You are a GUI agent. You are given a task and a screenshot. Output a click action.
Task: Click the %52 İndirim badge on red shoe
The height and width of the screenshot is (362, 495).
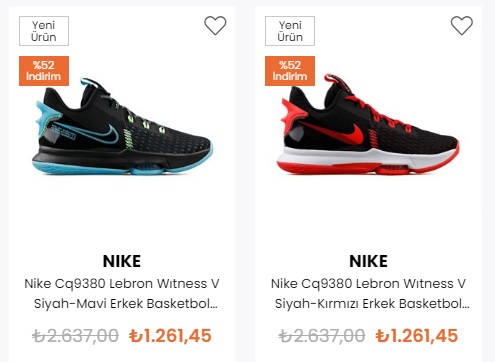coord(290,71)
